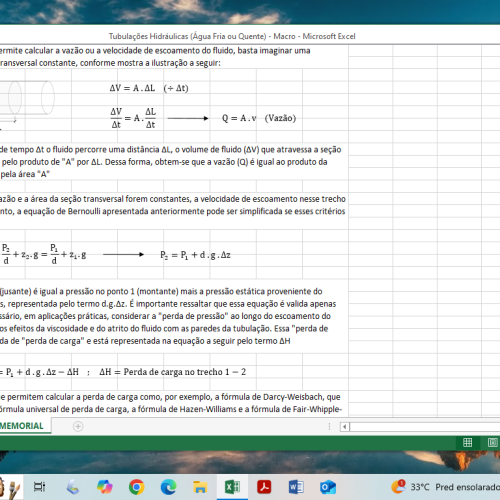
Task: Switch to the Excel taskbar icon
Action: point(232,487)
